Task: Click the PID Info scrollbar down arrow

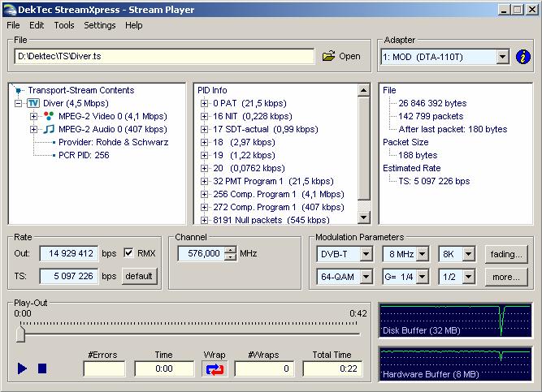Action: 363,217
